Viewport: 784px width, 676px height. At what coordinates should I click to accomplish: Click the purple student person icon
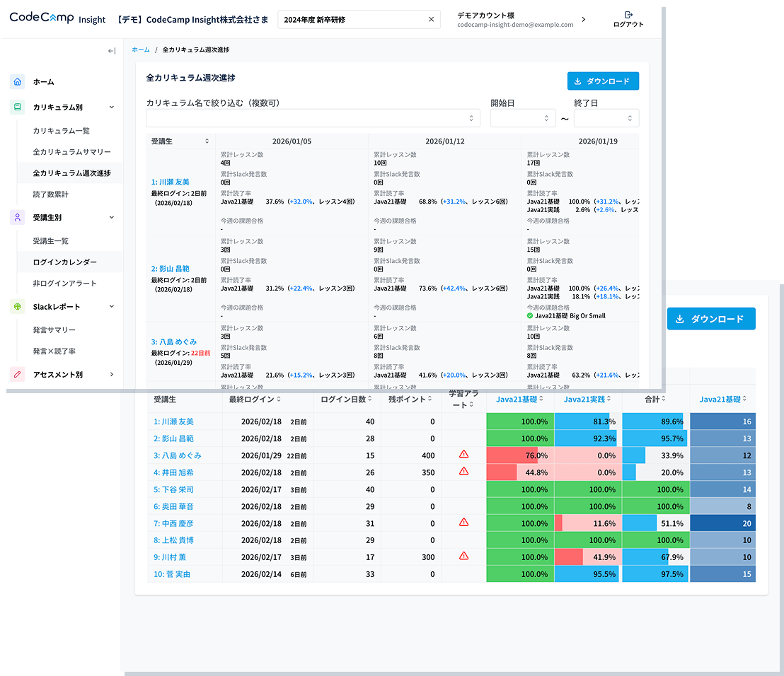18,217
